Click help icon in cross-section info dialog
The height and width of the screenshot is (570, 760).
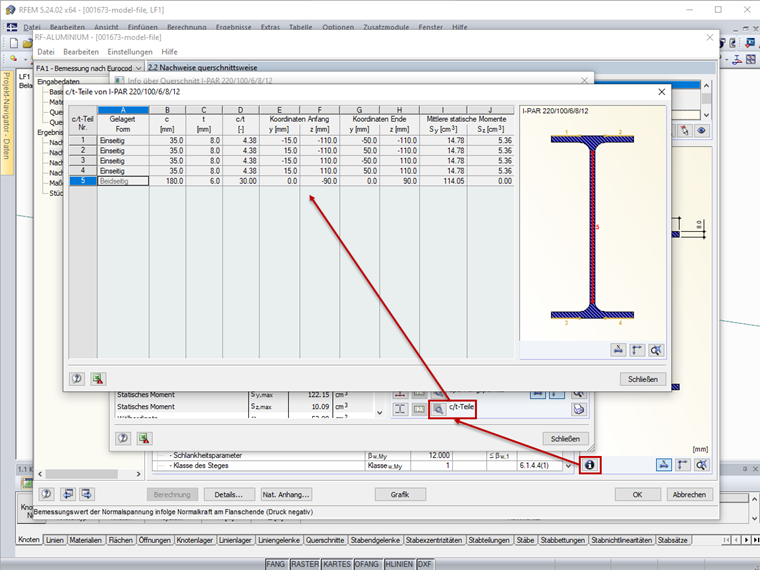[123, 438]
